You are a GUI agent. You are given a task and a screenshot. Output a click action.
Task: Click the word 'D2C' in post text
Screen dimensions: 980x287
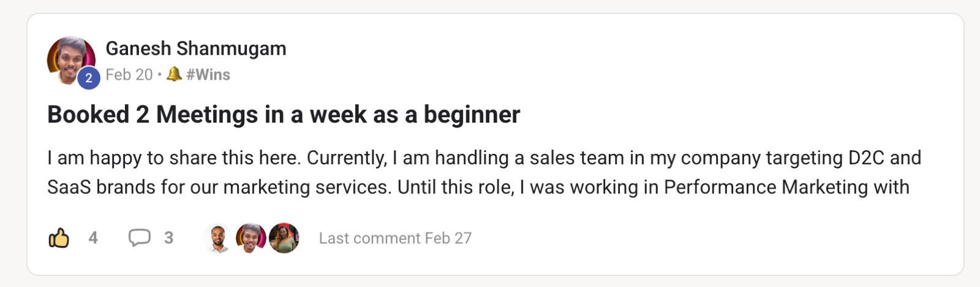click(x=865, y=158)
